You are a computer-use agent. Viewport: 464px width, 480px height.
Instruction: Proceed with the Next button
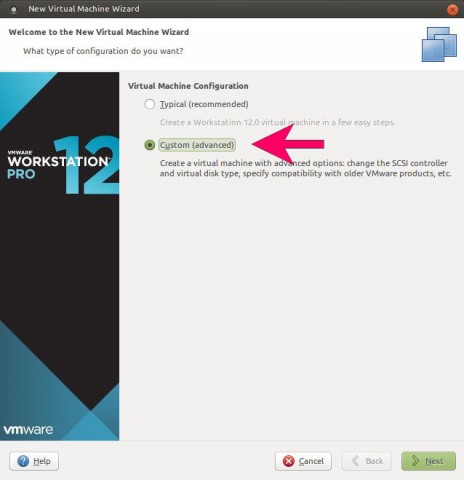(428, 461)
